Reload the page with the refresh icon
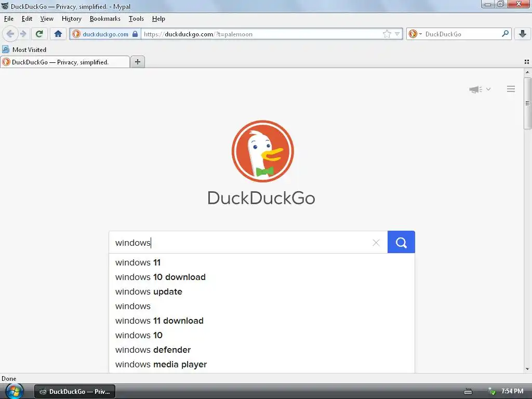 pos(39,34)
